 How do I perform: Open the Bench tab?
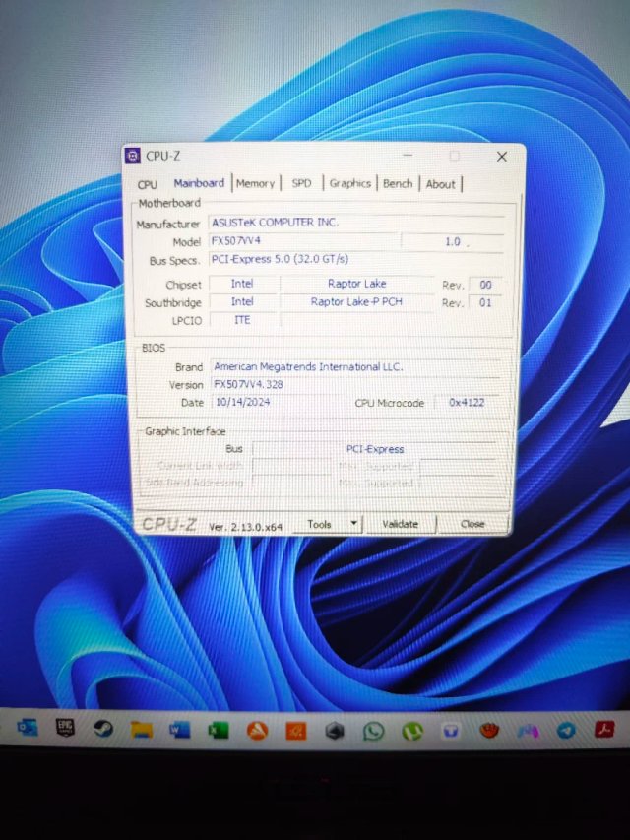398,184
